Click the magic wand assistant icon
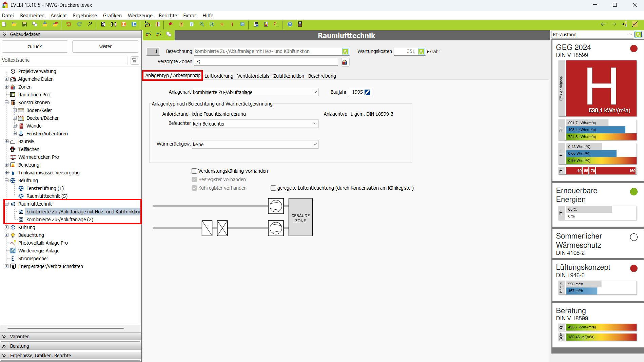644x362 pixels. pos(90,24)
